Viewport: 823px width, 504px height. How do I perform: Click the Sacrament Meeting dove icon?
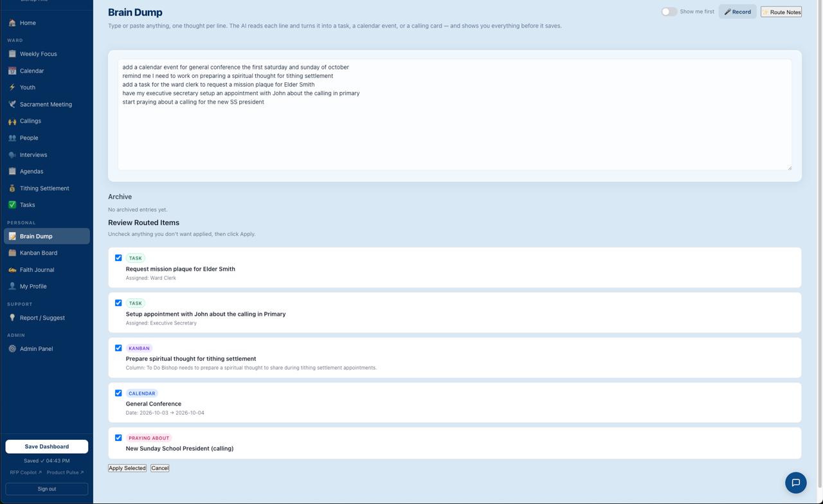(x=12, y=104)
